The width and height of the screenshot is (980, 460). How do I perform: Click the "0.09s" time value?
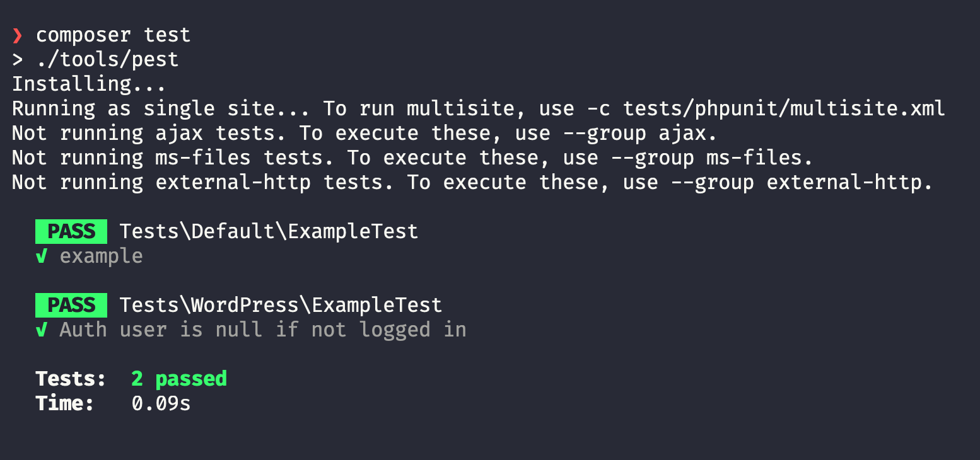161,403
